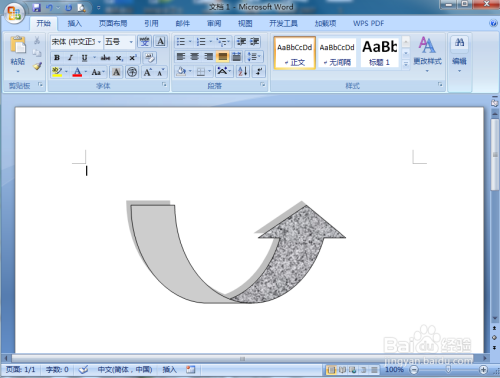This screenshot has width=500, height=378.
Task: Open the font name dropdown
Action: point(99,42)
